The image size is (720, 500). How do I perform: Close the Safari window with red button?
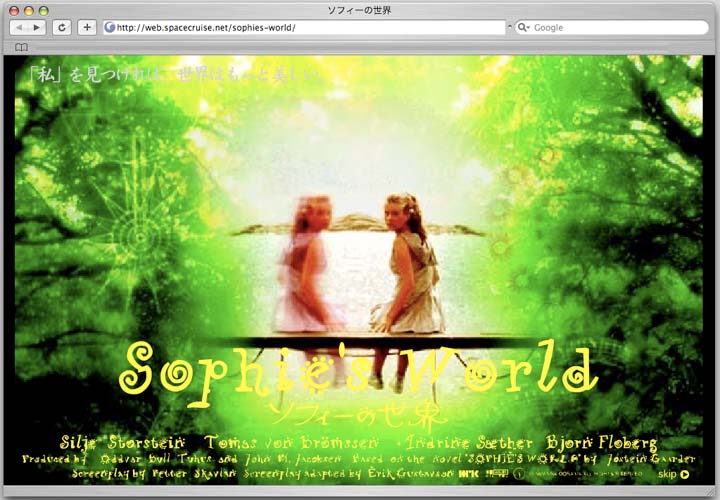coord(14,10)
